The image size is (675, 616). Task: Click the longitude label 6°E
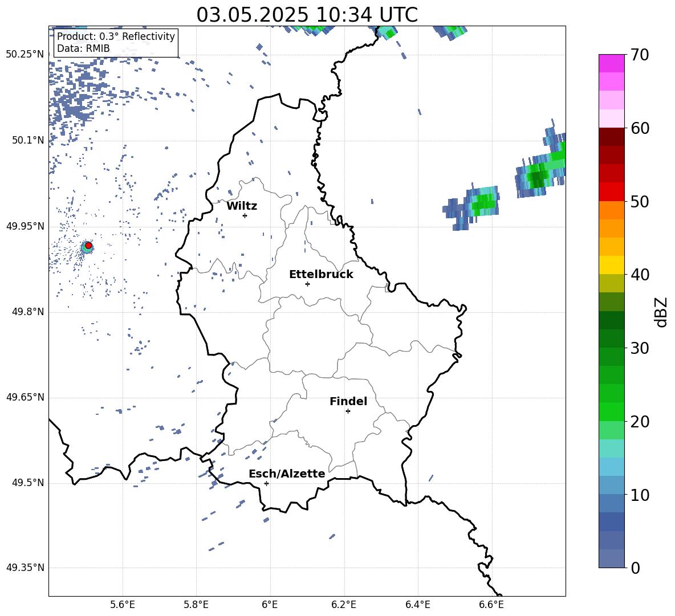click(270, 605)
